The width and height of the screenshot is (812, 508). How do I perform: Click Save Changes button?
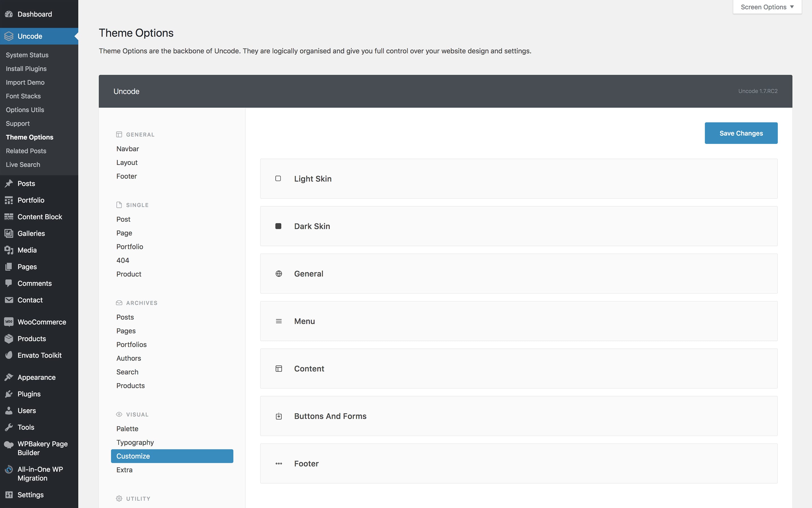pos(741,133)
